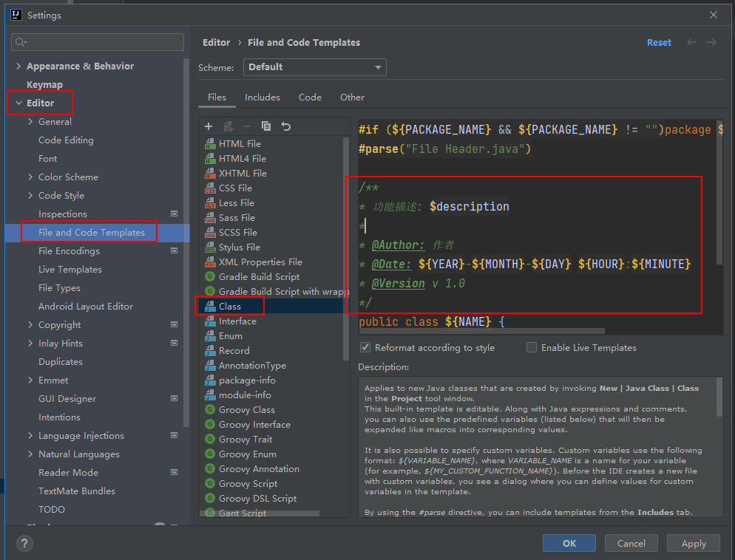Click the back navigation arrow
The height and width of the screenshot is (560, 735).
692,42
